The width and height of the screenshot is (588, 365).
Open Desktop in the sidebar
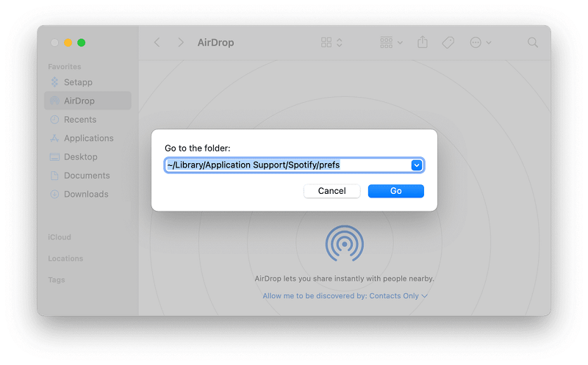(x=87, y=156)
